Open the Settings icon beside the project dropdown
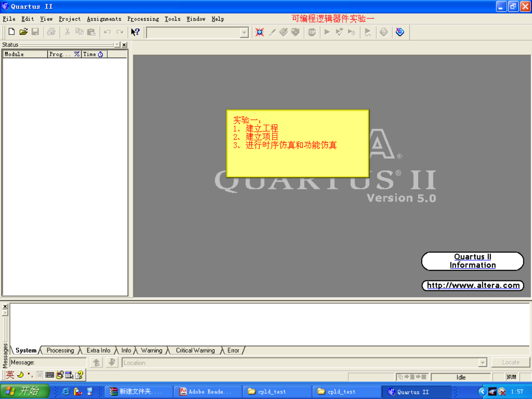Viewport: 532px width, 399px height. [x=260, y=32]
